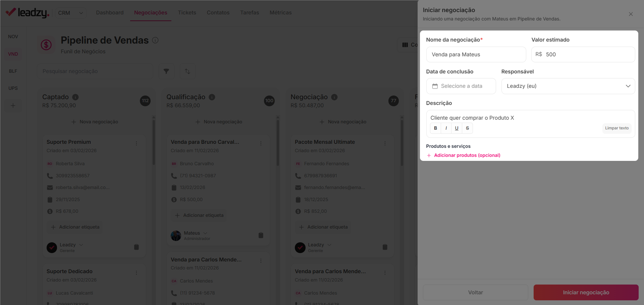The width and height of the screenshot is (644, 305).
Task: Open the Tickets tab
Action: tap(187, 12)
